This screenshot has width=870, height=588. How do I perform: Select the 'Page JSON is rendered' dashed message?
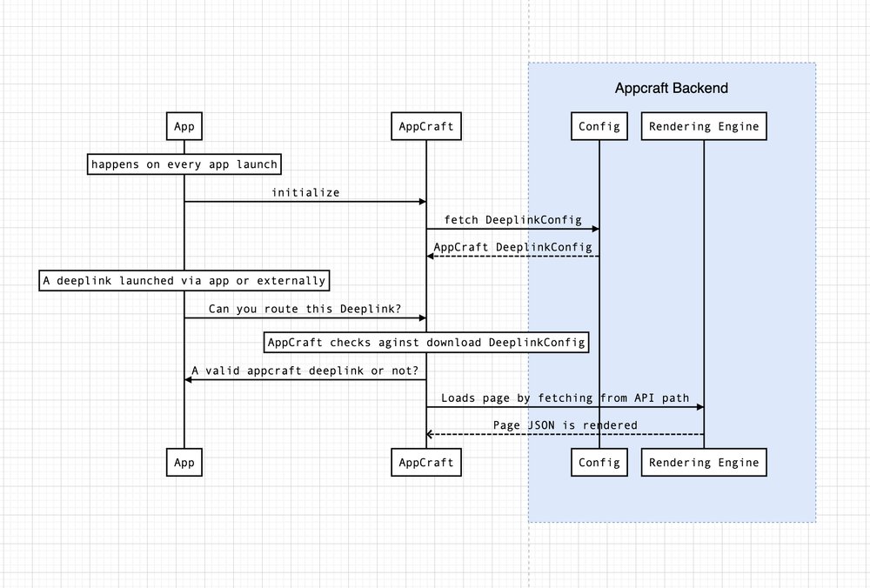click(565, 424)
